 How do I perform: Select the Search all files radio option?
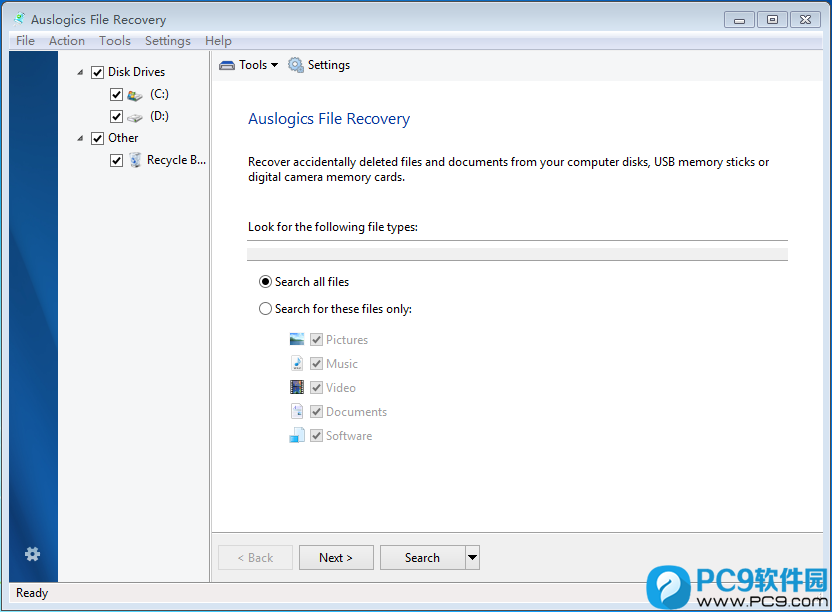[x=265, y=282]
